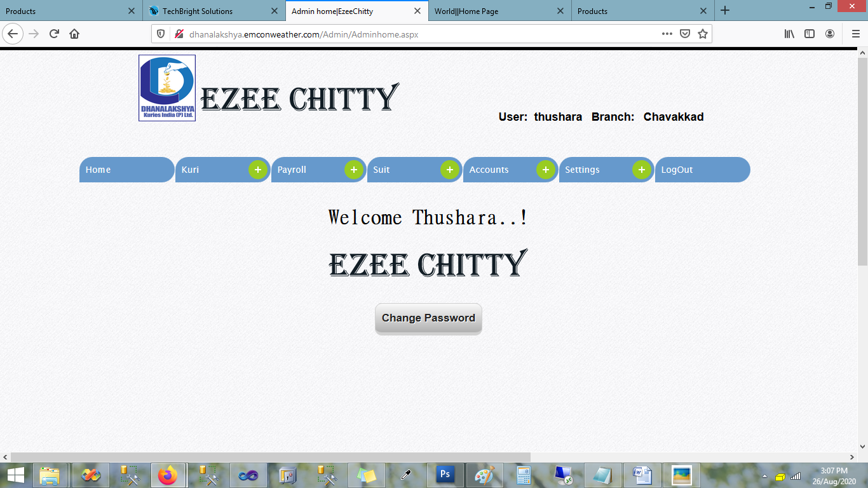Image resolution: width=868 pixels, height=488 pixels.
Task: Open the Firefox hamburger menu
Action: [855, 34]
